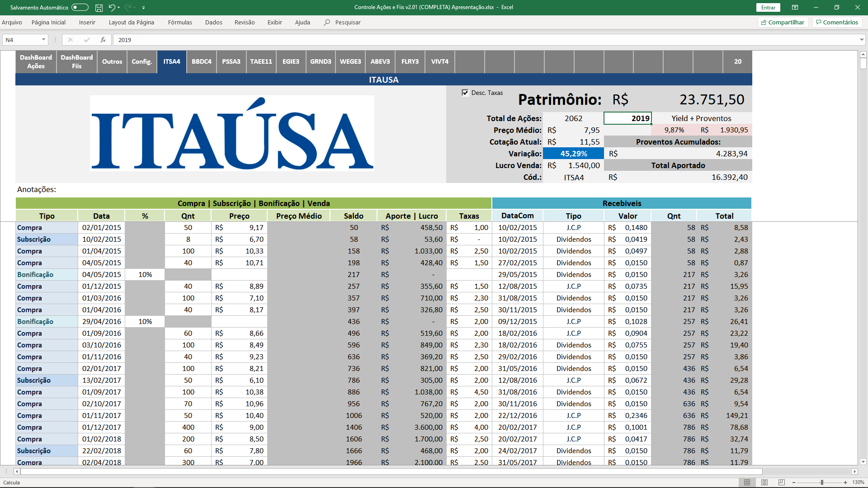Click the Insert Function fx icon

coord(103,40)
